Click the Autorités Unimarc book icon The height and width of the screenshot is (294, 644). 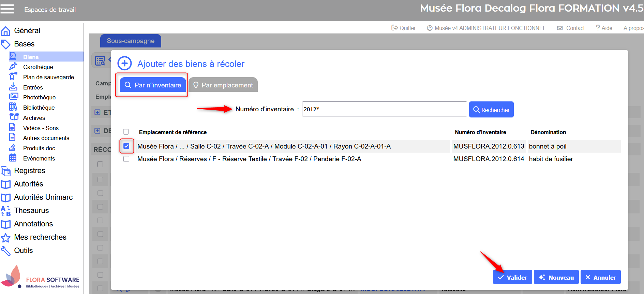pos(6,198)
